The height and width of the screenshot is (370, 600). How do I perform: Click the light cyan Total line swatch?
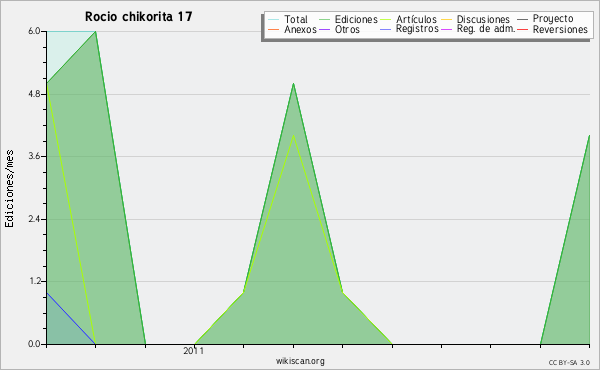coord(274,19)
